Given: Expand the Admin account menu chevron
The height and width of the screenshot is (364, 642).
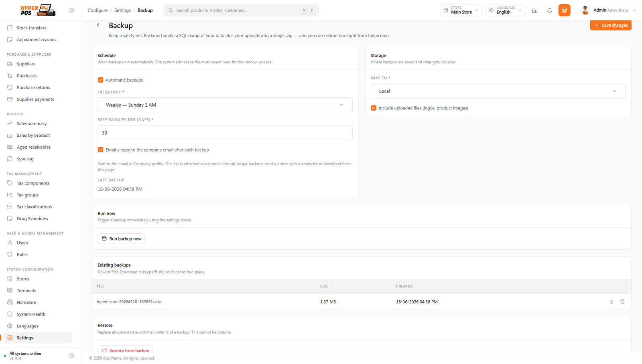Looking at the screenshot, I should click(x=634, y=10).
